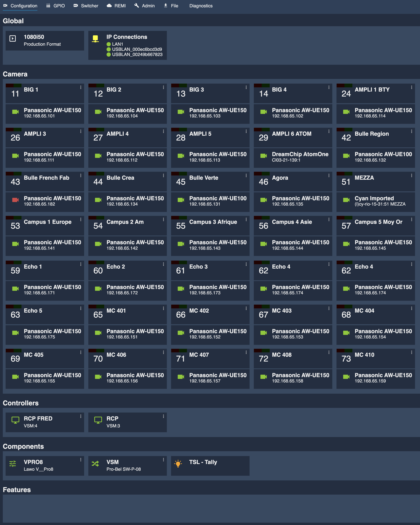This screenshot has height=525, width=420.
Task: Open the Campus 5 Moy Or card
Action: point(375,226)
